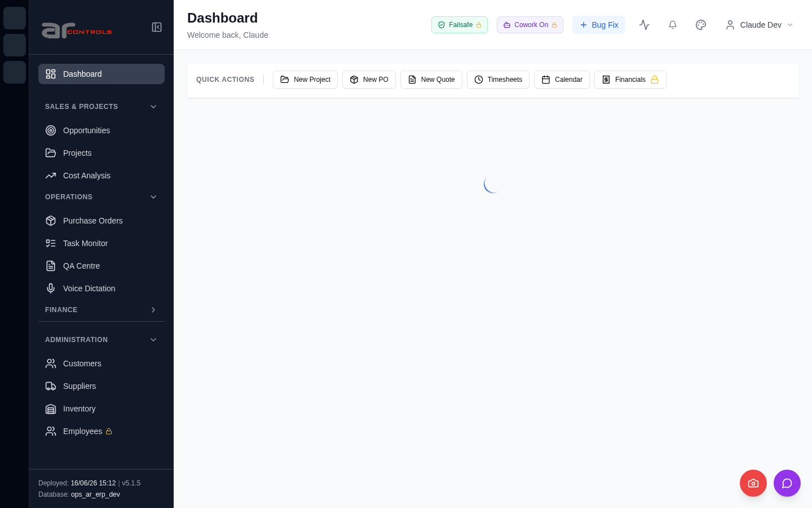Screen dimensions: 812x508
Task: Open QA Centre page
Action: pos(101,266)
